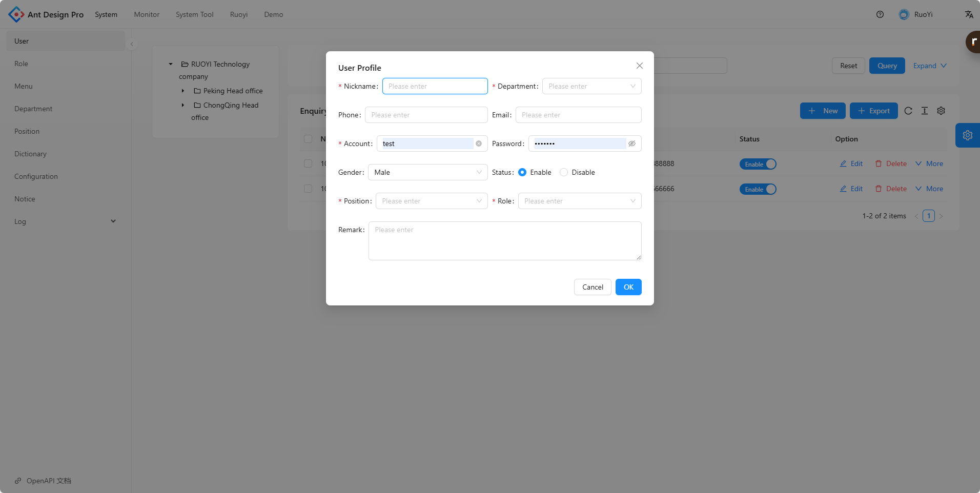Click the OK button
The height and width of the screenshot is (493, 980).
coord(628,287)
